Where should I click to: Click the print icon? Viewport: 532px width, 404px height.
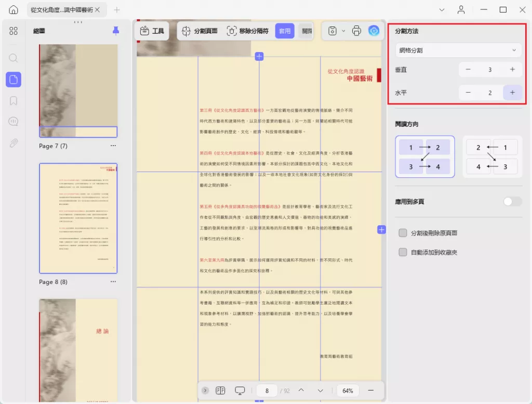[x=356, y=31]
